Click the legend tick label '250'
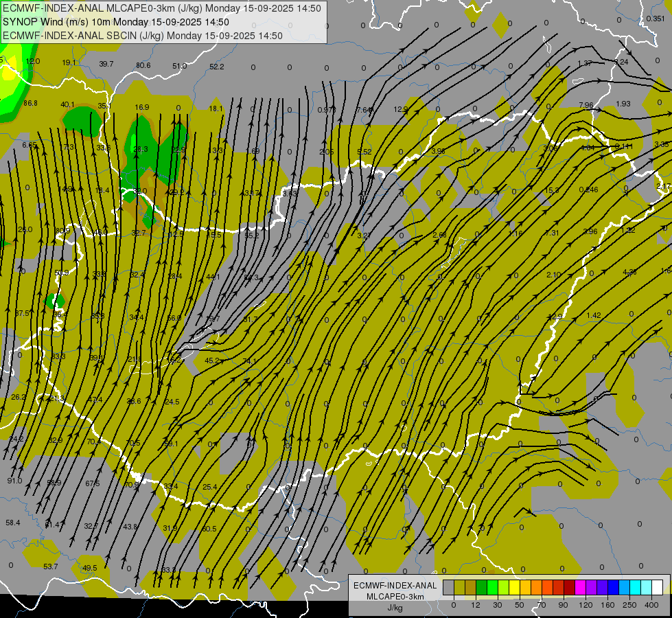672x618 pixels. tap(629, 605)
